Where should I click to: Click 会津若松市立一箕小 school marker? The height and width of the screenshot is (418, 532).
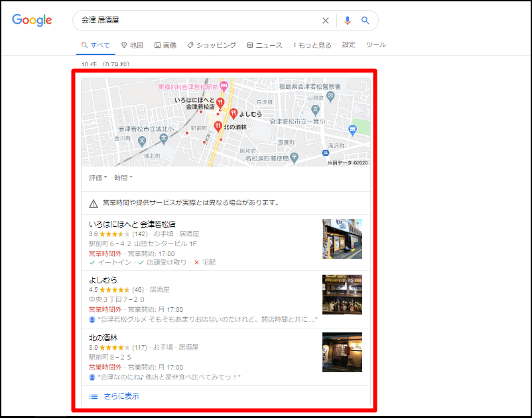point(316,110)
